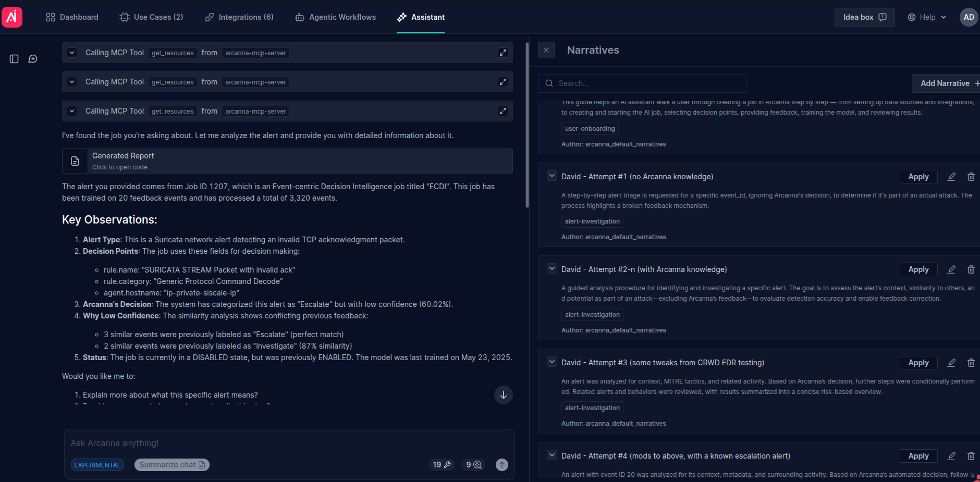980x482 pixels.
Task: Click the Summarize chat button
Action: pyautogui.click(x=172, y=465)
